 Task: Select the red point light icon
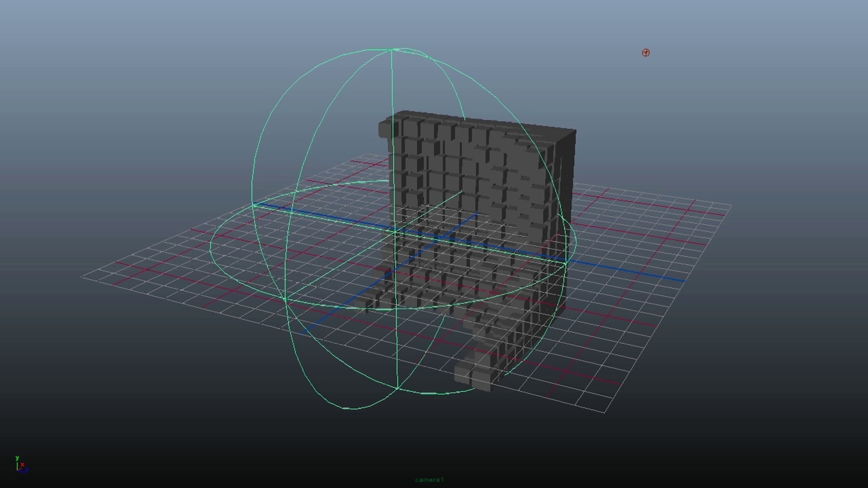tap(646, 53)
